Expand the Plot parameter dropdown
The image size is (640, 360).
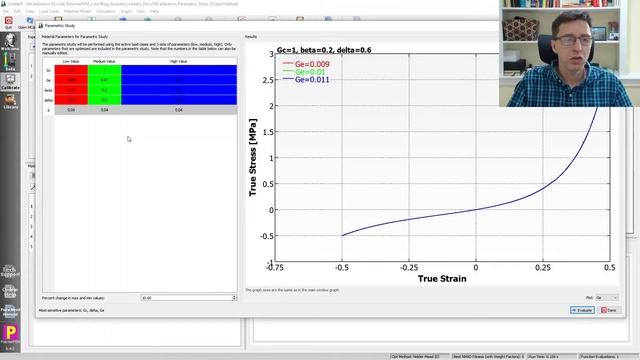click(x=607, y=298)
